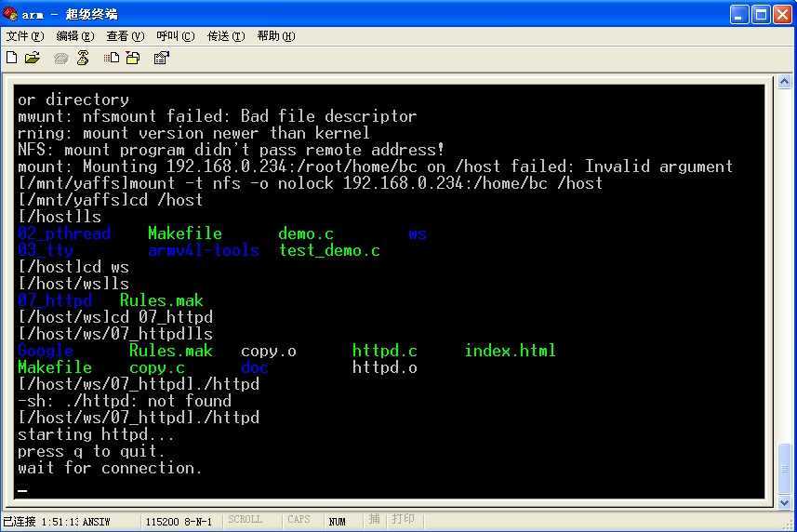The height and width of the screenshot is (532, 797).
Task: Click the 已连接 connection time status entry
Action: tap(40, 522)
